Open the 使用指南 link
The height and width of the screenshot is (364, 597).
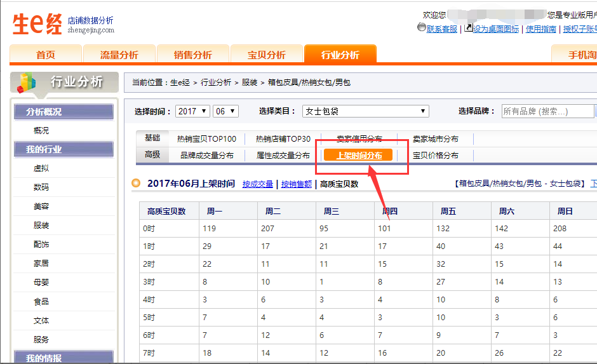pyautogui.click(x=540, y=29)
